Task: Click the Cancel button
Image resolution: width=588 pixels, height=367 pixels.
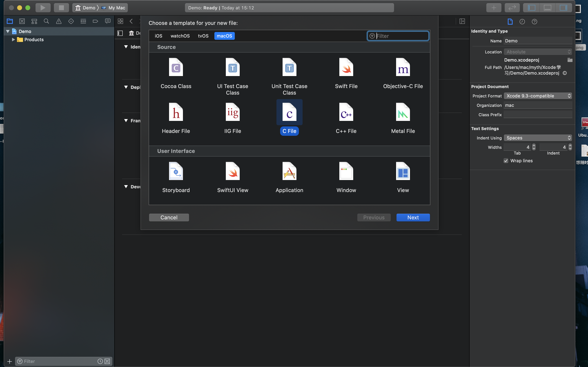Action: pos(169,218)
